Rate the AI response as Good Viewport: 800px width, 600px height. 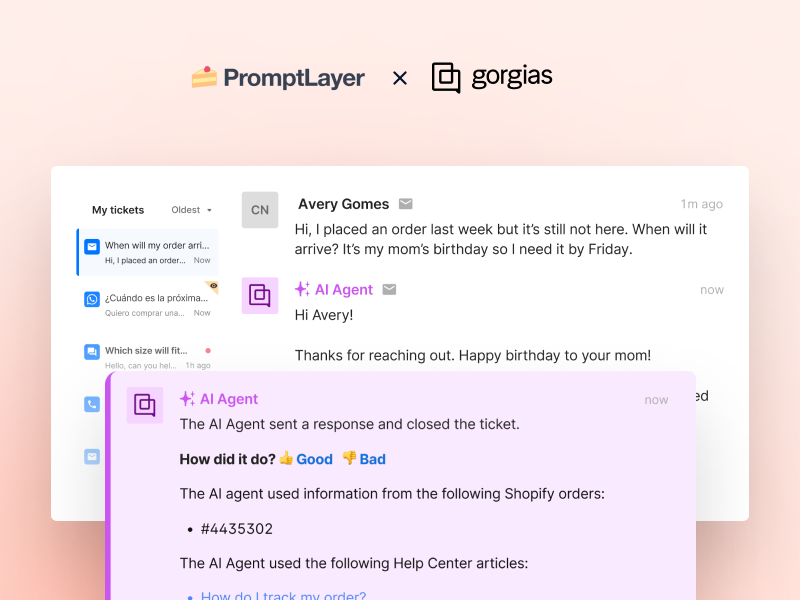pos(314,459)
